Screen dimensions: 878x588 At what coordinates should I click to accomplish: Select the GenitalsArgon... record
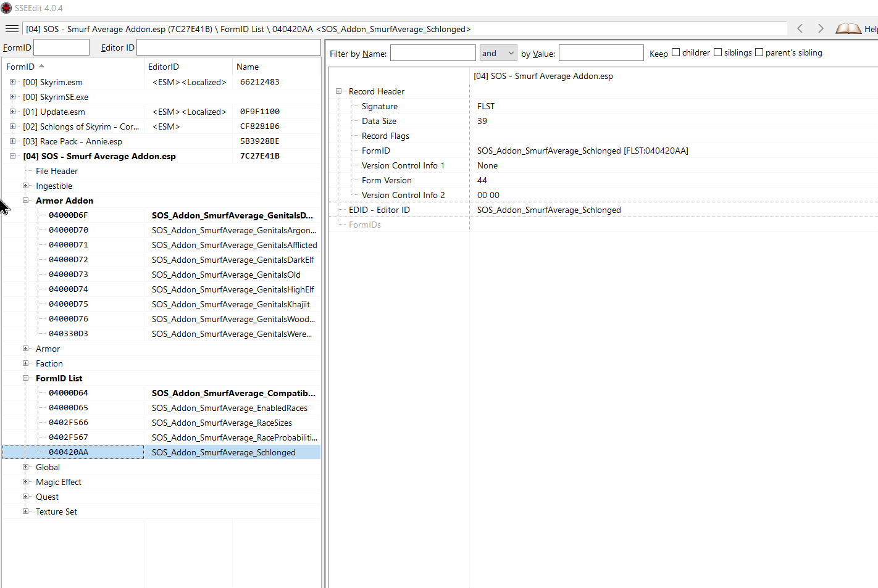[161, 230]
